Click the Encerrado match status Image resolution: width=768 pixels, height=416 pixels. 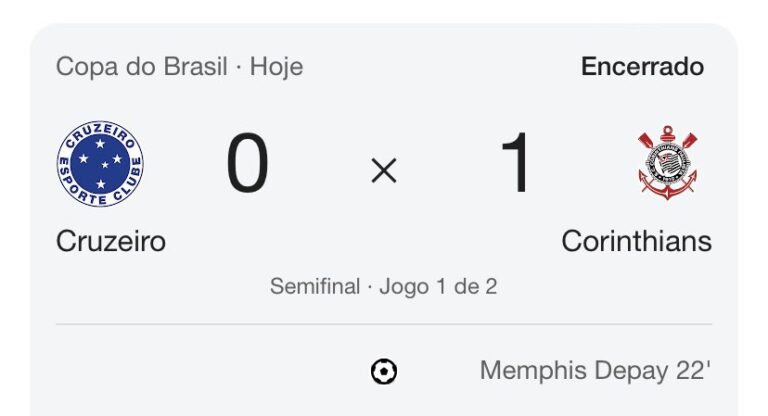pos(642,67)
